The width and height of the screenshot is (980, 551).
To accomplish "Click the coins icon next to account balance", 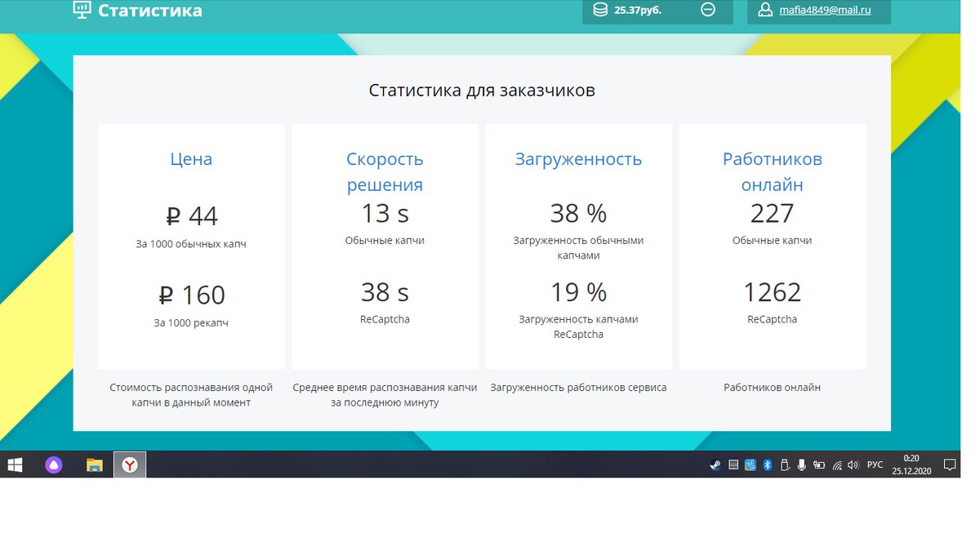I will click(x=599, y=10).
